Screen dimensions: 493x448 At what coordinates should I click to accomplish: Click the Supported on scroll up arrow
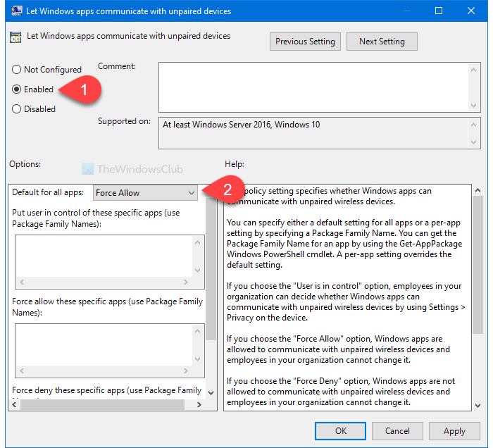[474, 125]
